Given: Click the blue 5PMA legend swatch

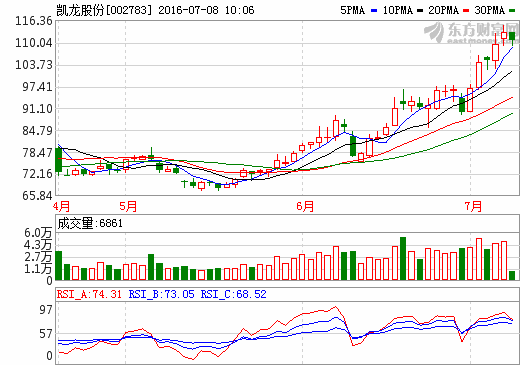Looking at the screenshot, I should point(374,11).
